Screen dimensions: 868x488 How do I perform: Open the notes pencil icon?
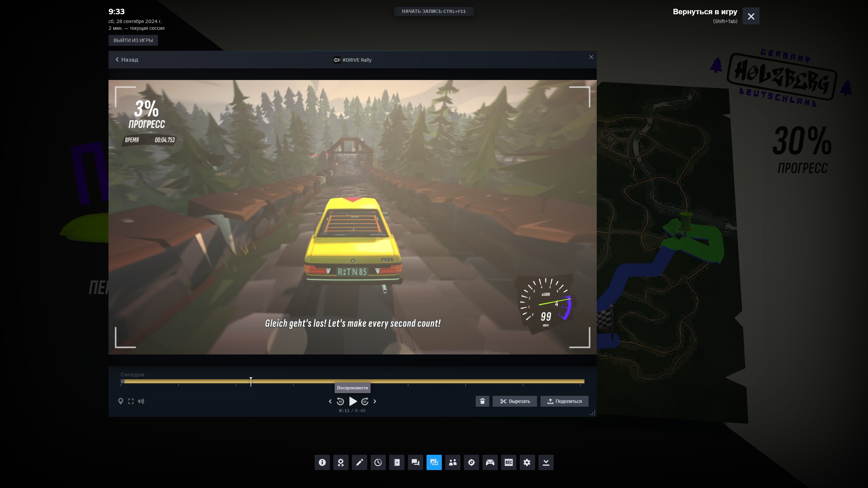pos(359,462)
